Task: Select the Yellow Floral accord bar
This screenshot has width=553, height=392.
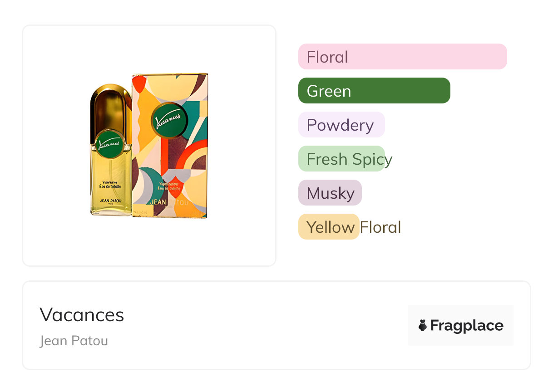Action: pyautogui.click(x=329, y=227)
